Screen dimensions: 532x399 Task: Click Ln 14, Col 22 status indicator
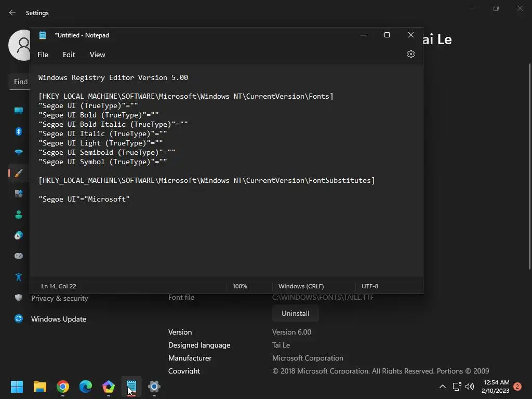59,286
